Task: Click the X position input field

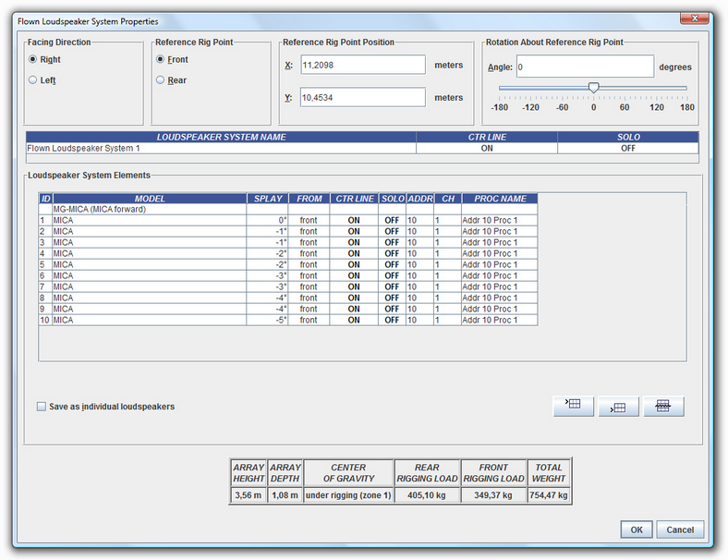Action: 361,66
